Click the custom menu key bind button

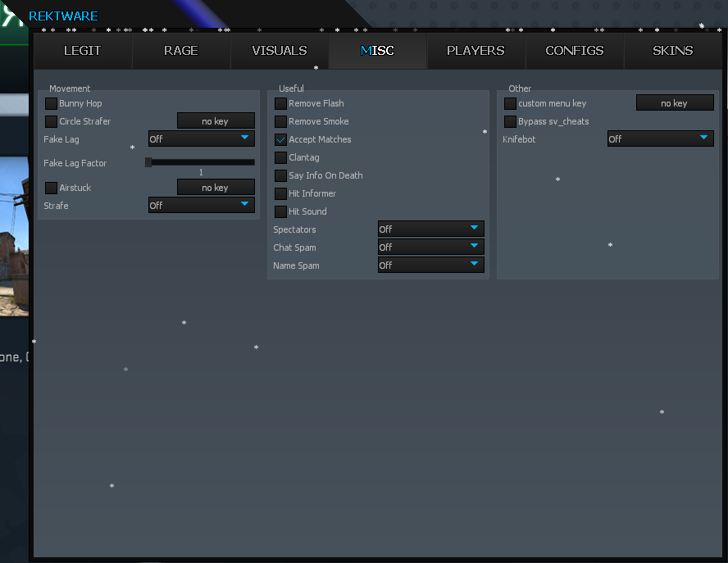tap(675, 102)
